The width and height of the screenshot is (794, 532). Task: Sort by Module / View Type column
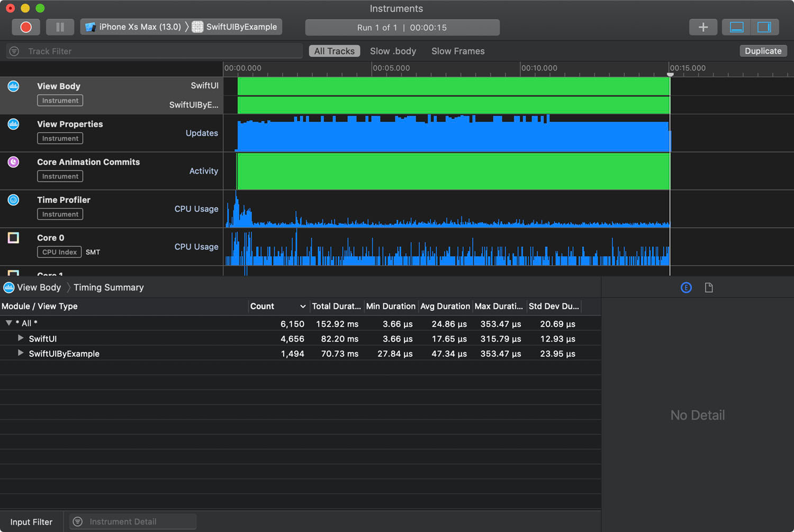pos(124,306)
